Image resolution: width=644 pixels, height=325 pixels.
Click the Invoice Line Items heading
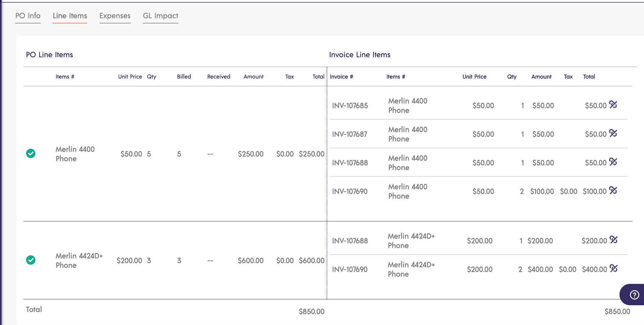click(360, 55)
